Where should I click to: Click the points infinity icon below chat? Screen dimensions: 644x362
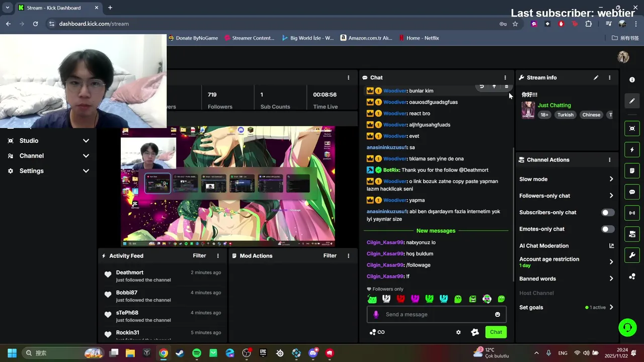[x=377, y=332]
